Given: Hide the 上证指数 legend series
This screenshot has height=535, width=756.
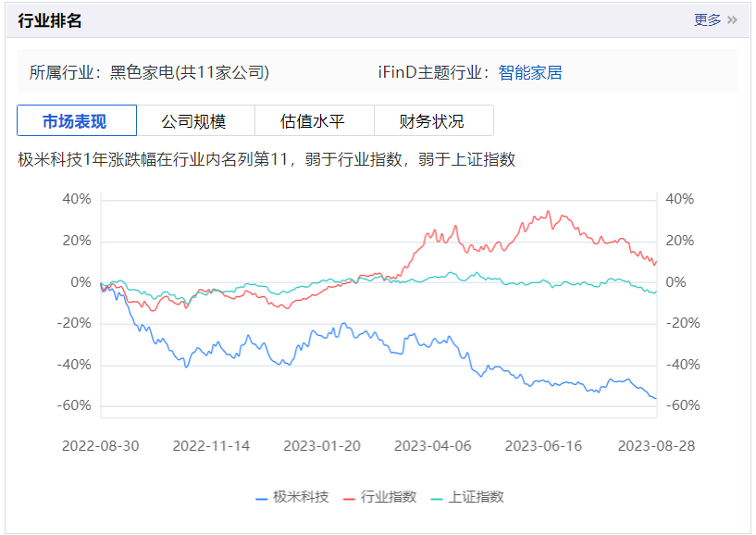Looking at the screenshot, I should click(477, 497).
